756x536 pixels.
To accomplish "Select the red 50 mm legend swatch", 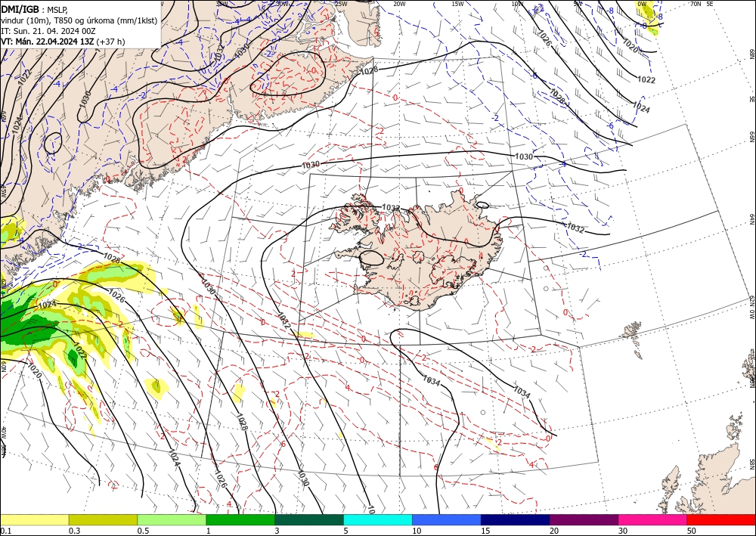I will pos(721,519).
